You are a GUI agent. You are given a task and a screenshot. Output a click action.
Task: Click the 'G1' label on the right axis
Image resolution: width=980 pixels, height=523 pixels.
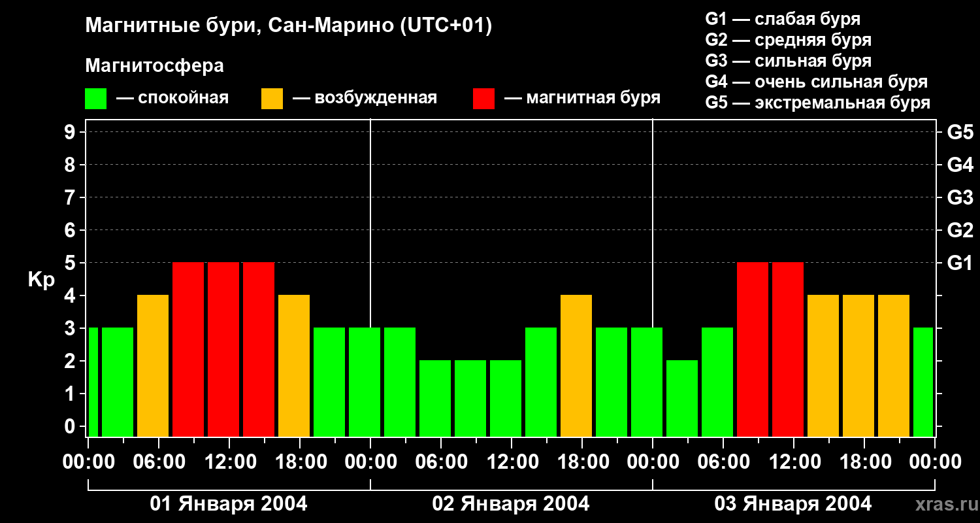[x=960, y=263]
